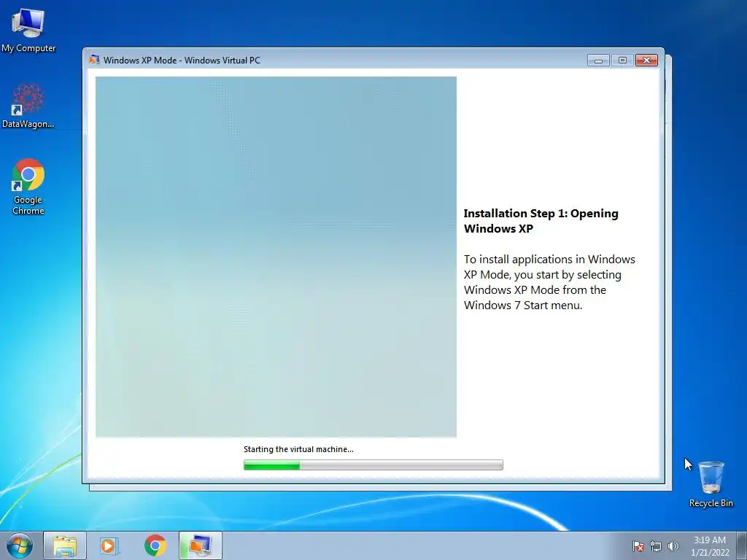
Task: Maximize the Windows XP Mode window
Action: [x=622, y=60]
